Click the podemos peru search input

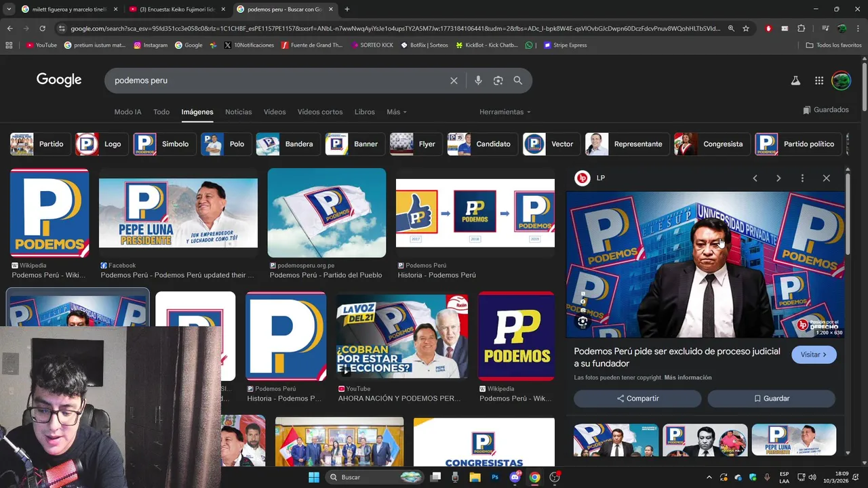tap(278, 81)
